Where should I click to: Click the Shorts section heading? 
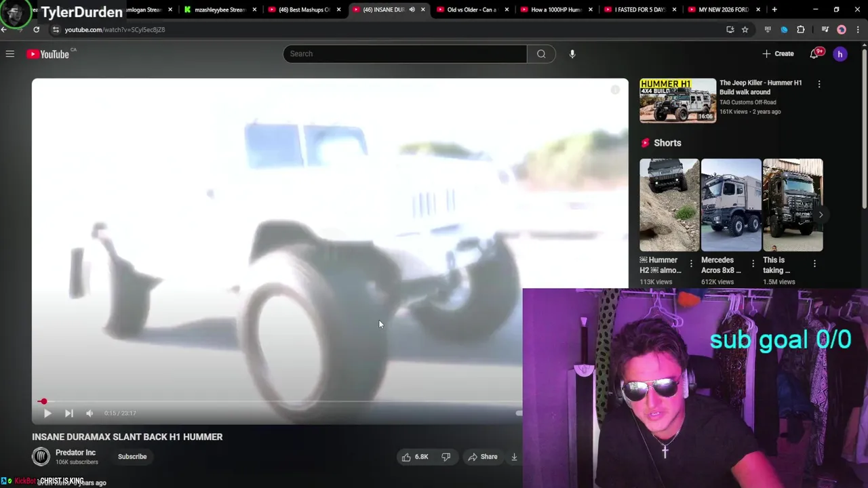[x=667, y=143]
